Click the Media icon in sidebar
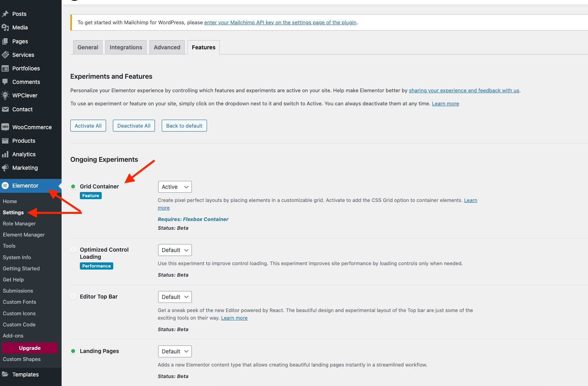Screen dimensions: 588x386 point(5,27)
